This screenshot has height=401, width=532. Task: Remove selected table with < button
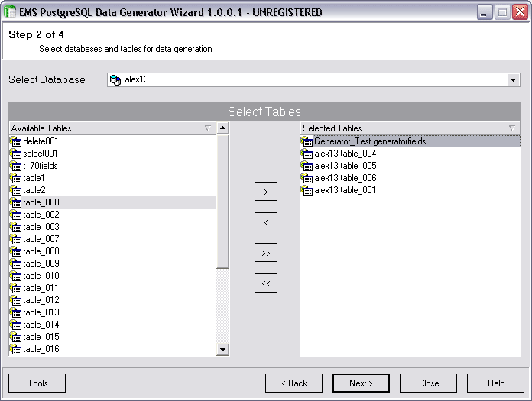266,222
